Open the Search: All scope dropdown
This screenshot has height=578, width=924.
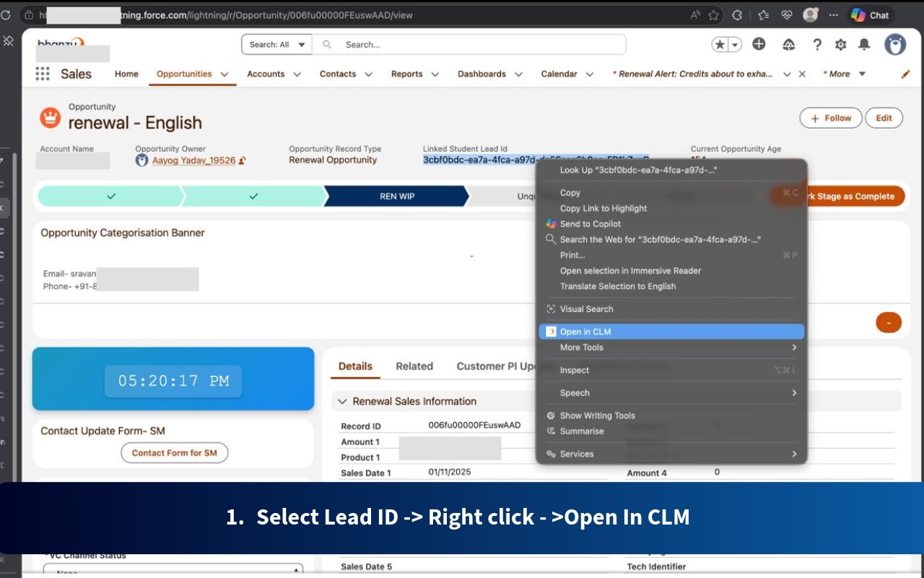click(277, 45)
